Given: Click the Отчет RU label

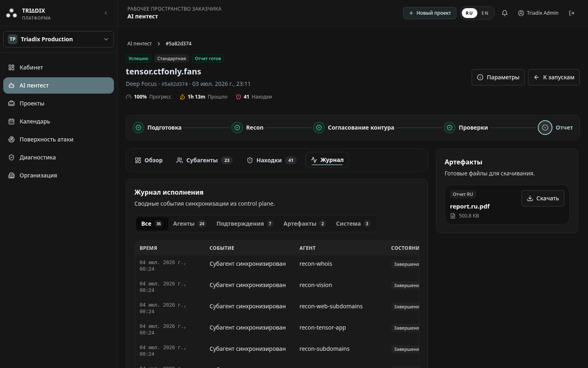Looking at the screenshot, I should pyautogui.click(x=463, y=194).
